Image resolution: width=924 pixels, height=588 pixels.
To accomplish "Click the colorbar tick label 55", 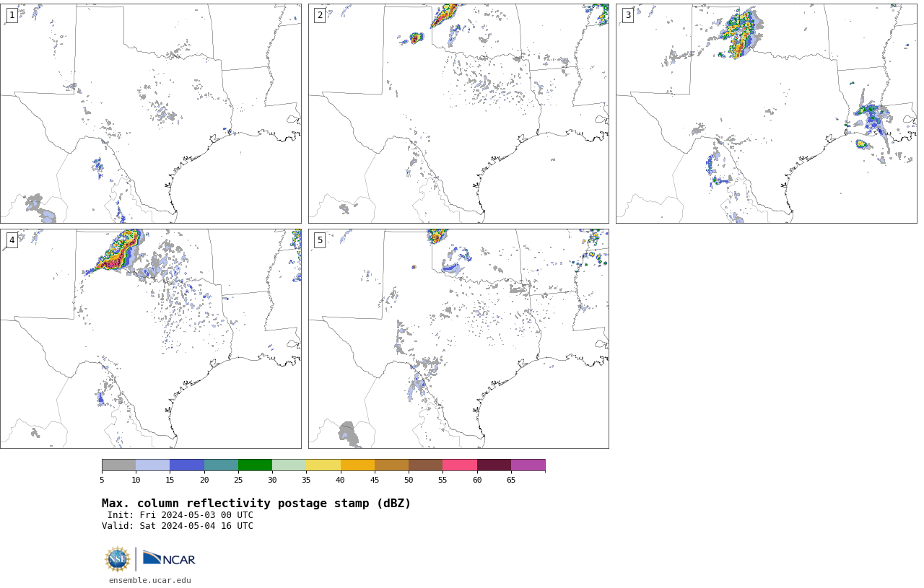I will click(443, 481).
